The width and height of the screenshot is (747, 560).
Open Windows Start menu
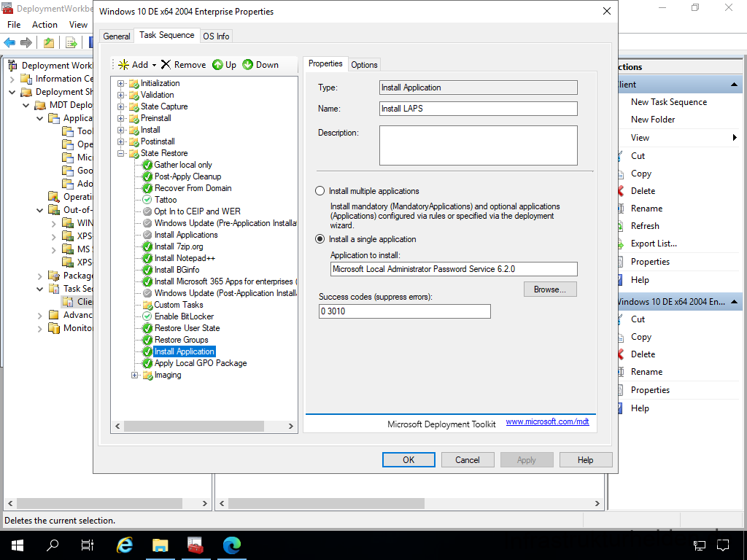pyautogui.click(x=18, y=545)
